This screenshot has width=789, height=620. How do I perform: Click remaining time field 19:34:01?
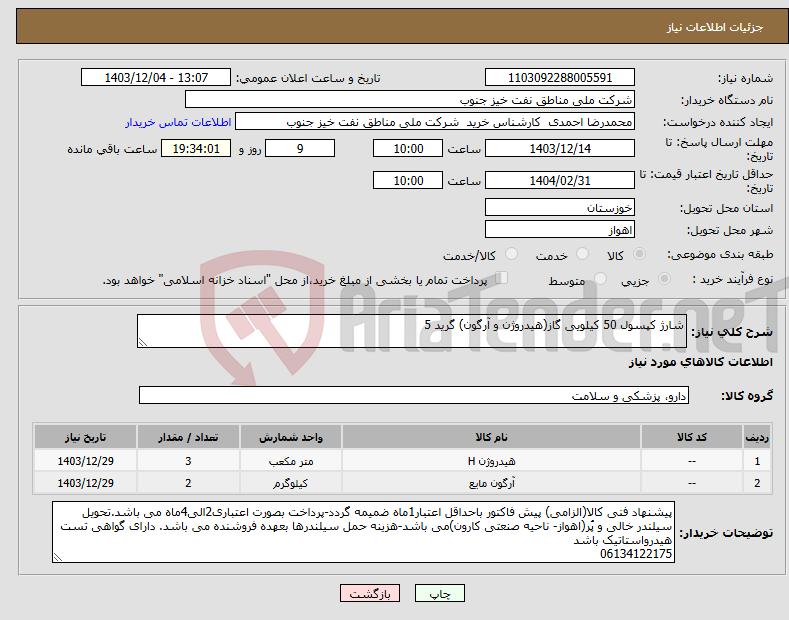point(196,148)
